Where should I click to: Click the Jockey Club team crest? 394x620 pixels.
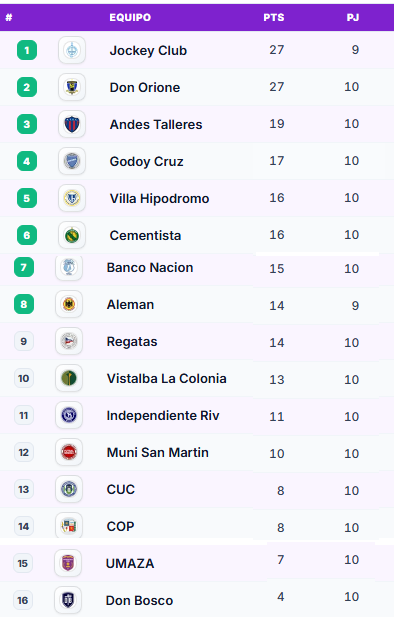72,50
